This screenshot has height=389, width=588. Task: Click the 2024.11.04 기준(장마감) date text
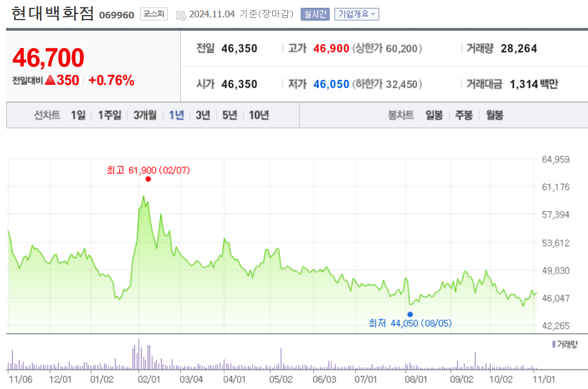click(x=241, y=15)
